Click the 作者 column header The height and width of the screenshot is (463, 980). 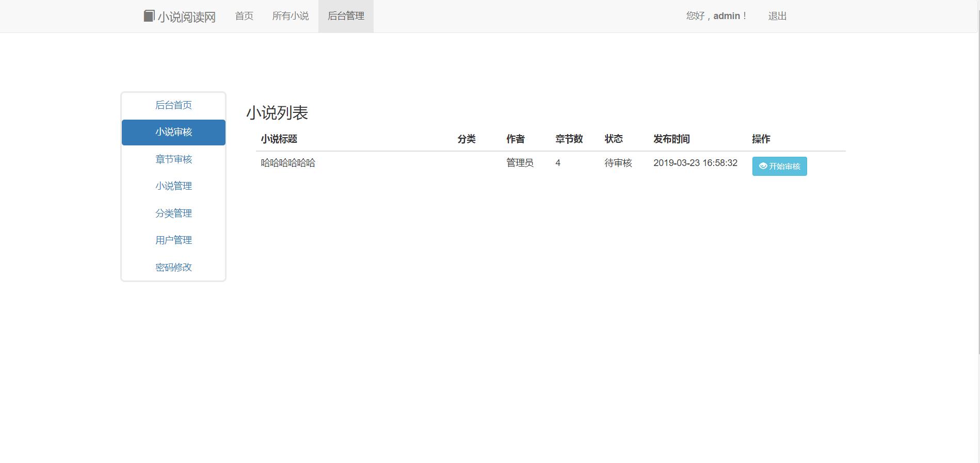pos(516,139)
